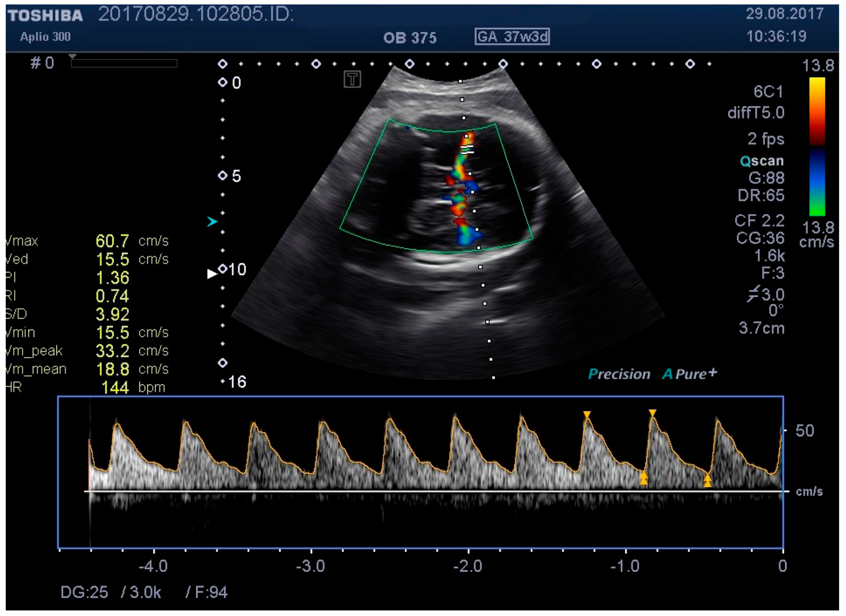Click the red-yellow upper color velocity bar
Image resolution: width=846 pixels, height=616 pixels.
click(817, 111)
